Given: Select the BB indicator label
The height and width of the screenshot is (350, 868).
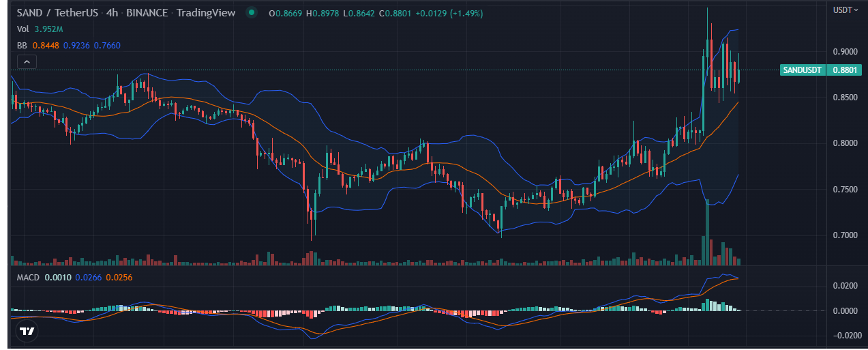Looking at the screenshot, I should [x=22, y=45].
